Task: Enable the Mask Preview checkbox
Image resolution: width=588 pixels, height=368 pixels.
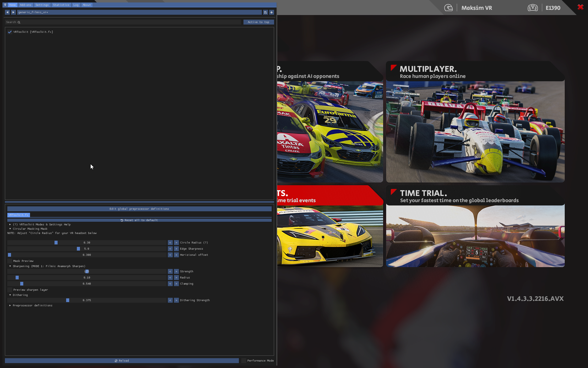Action: [10, 261]
